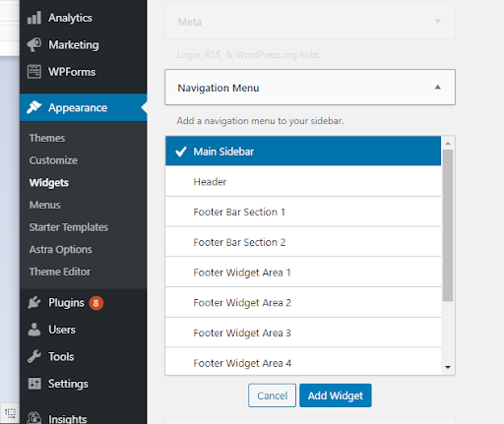Open the Insights menu

(84, 418)
